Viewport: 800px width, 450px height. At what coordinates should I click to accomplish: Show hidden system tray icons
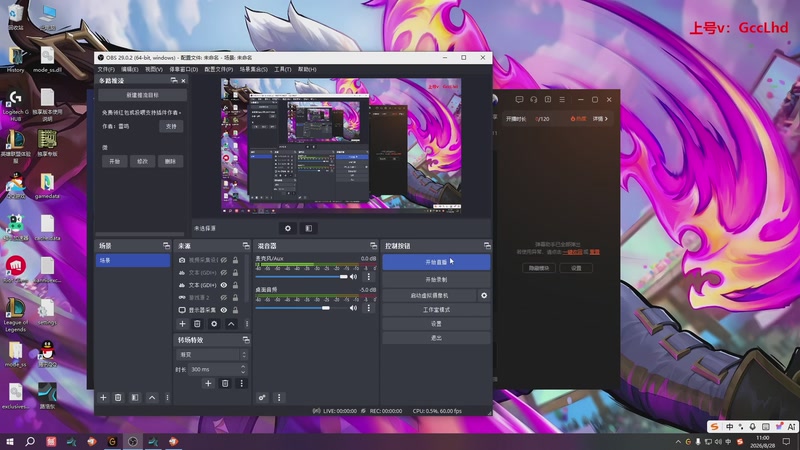[678, 442]
